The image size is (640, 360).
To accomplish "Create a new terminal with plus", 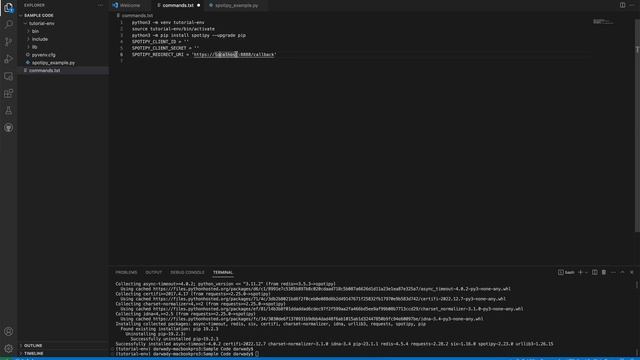I will (580, 272).
